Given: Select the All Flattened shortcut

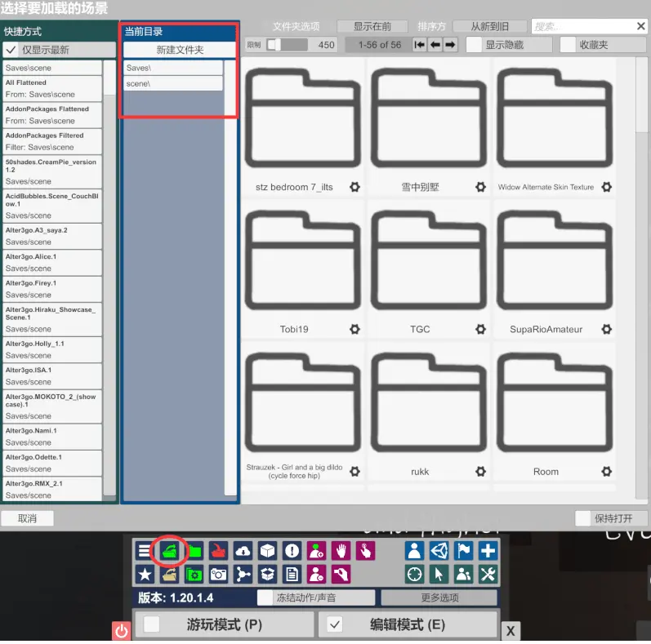Looking at the screenshot, I should point(52,88).
